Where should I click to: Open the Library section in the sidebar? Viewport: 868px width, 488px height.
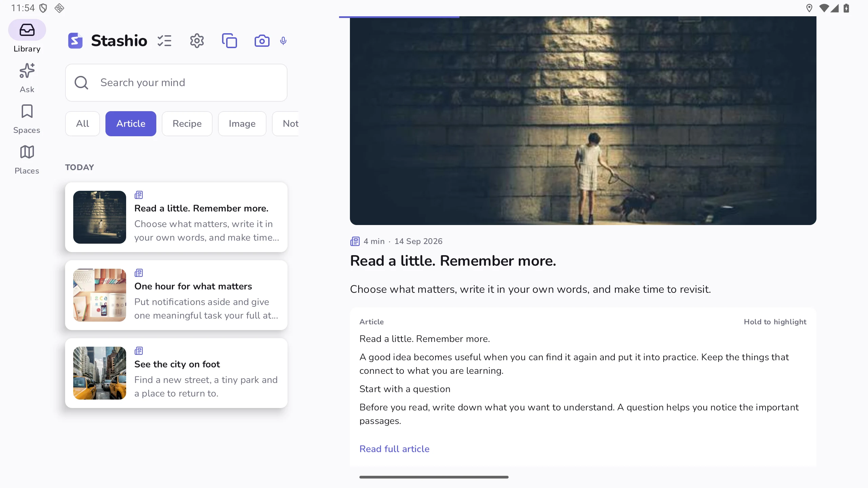tap(27, 36)
